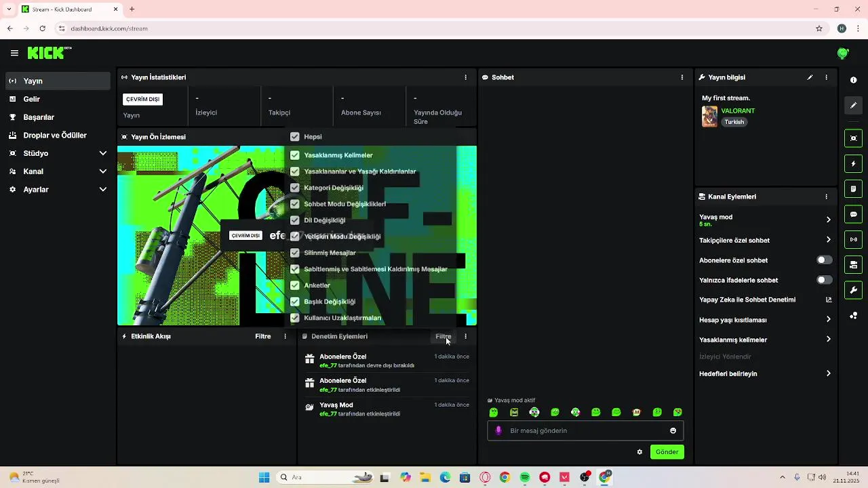Uncheck Yasaklanmış Kelimeler filter
Viewport: 868px width, 488px height.
tap(294, 155)
